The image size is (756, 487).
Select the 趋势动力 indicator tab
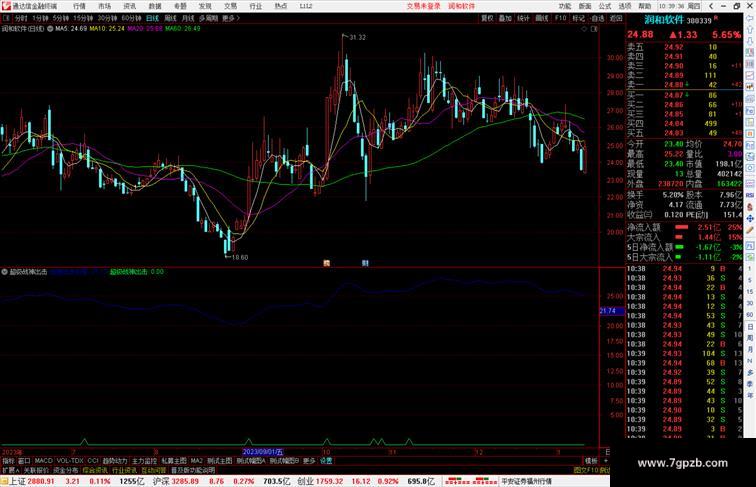pyautogui.click(x=115, y=461)
